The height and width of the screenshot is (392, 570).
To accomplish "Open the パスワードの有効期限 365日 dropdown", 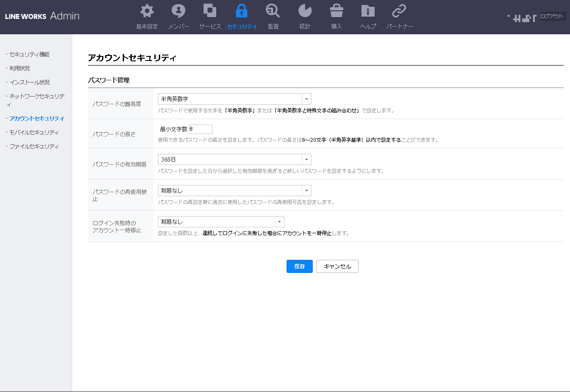I will [x=234, y=160].
